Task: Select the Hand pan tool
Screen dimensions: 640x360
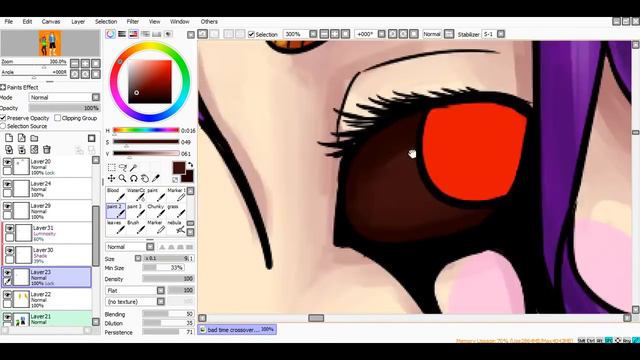Action: pos(144,178)
